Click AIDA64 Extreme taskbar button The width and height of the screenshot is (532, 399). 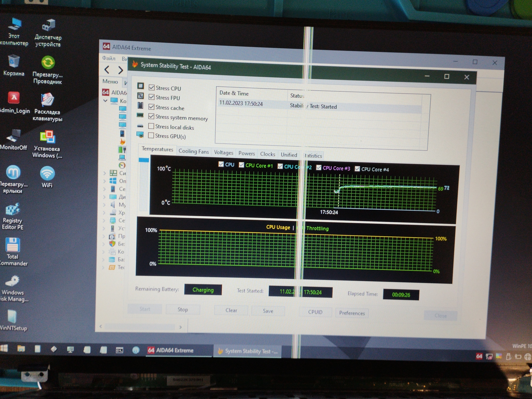coord(179,350)
